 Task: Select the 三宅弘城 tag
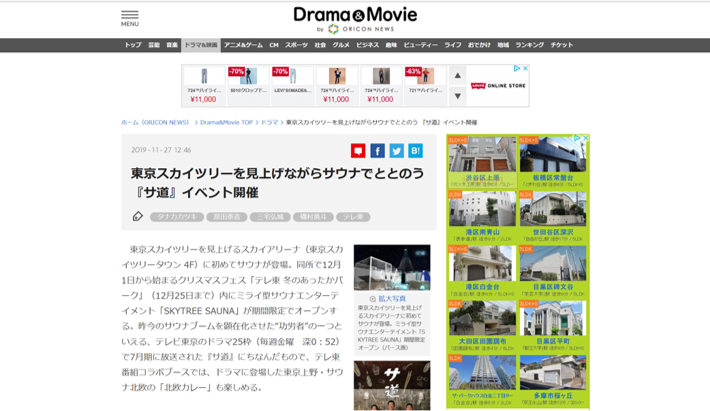click(x=270, y=217)
